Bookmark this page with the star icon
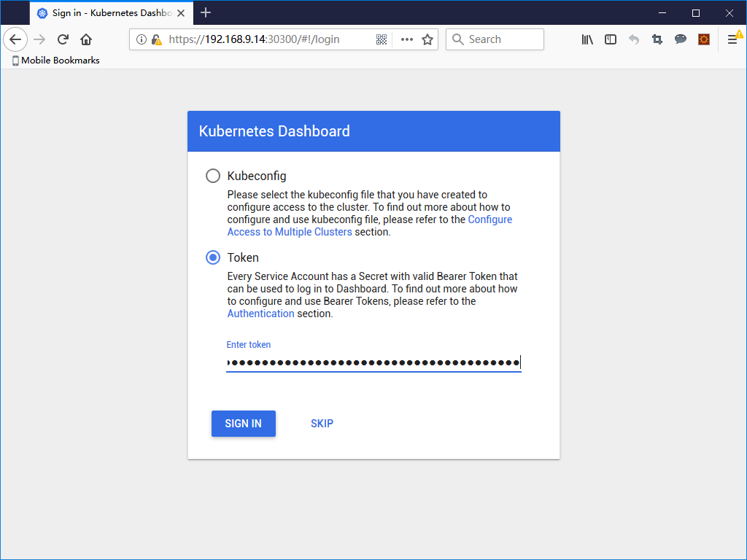 pos(427,39)
